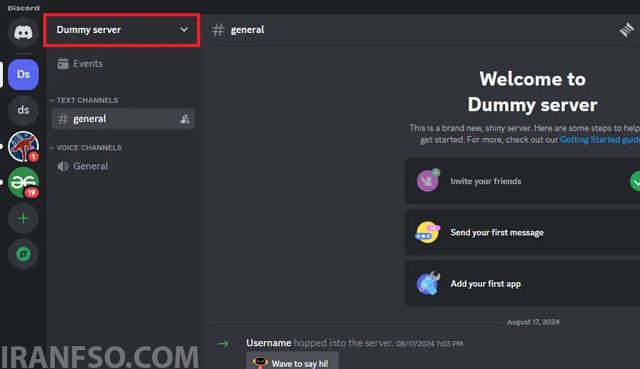Click Send your first message emoji icon

click(x=428, y=232)
